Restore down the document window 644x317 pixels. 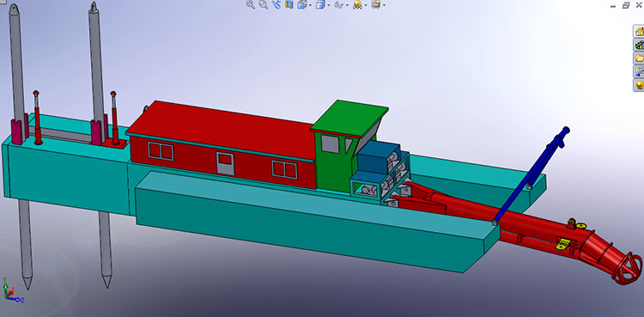(x=626, y=5)
